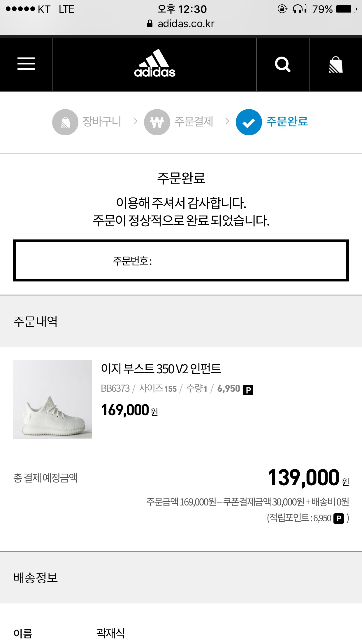Image resolution: width=362 pixels, height=644 pixels.
Task: Tap the 주문내역 section header
Action: [36, 321]
